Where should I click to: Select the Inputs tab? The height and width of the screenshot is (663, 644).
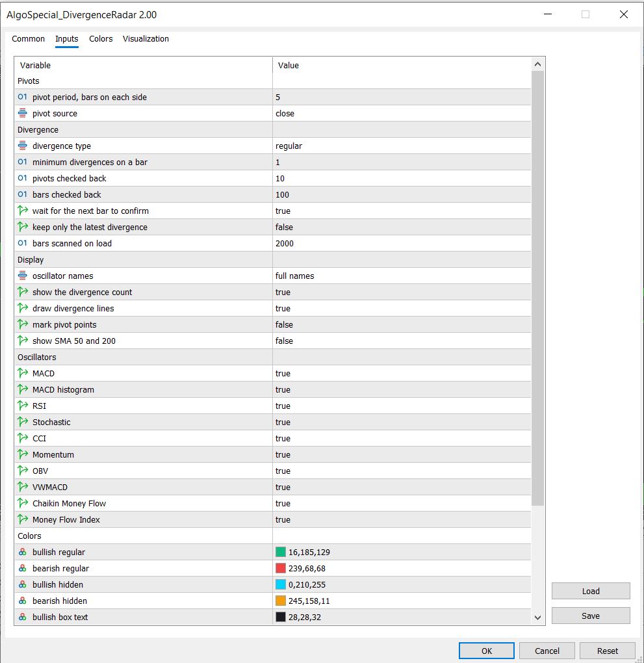click(x=66, y=38)
